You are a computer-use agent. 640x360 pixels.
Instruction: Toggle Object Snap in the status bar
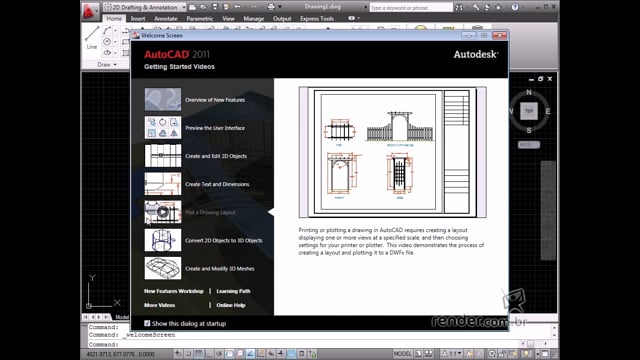click(x=230, y=354)
